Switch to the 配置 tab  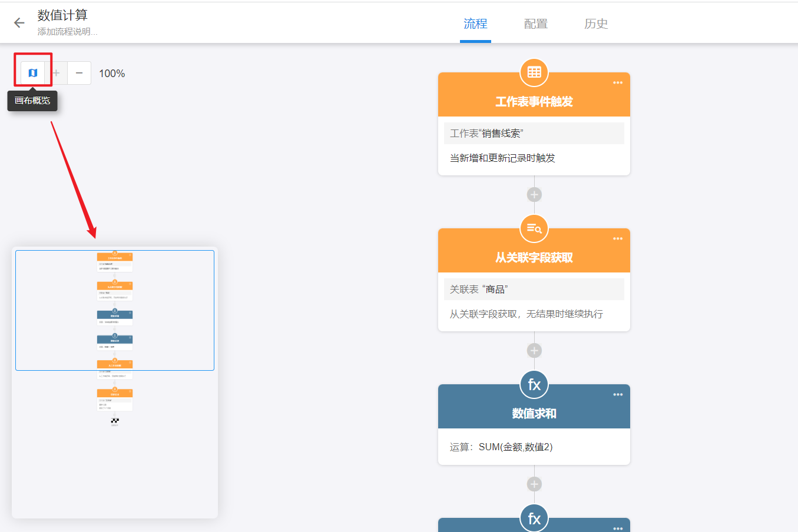click(535, 24)
